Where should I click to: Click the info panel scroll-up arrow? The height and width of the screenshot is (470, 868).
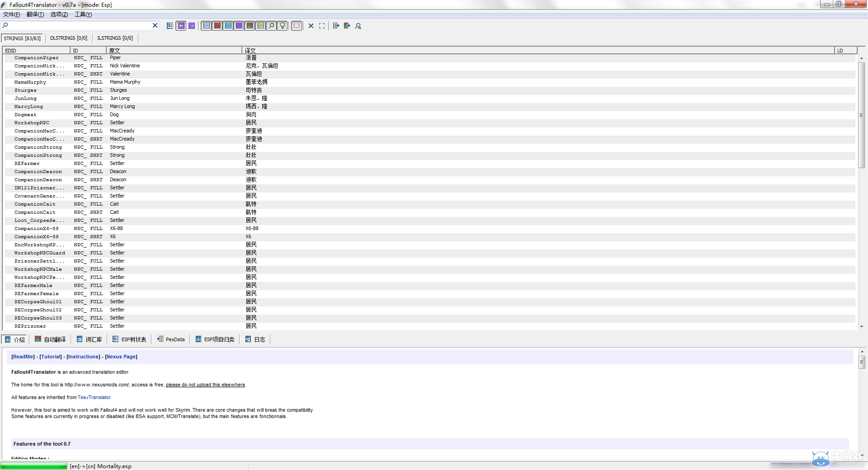pyautogui.click(x=862, y=352)
